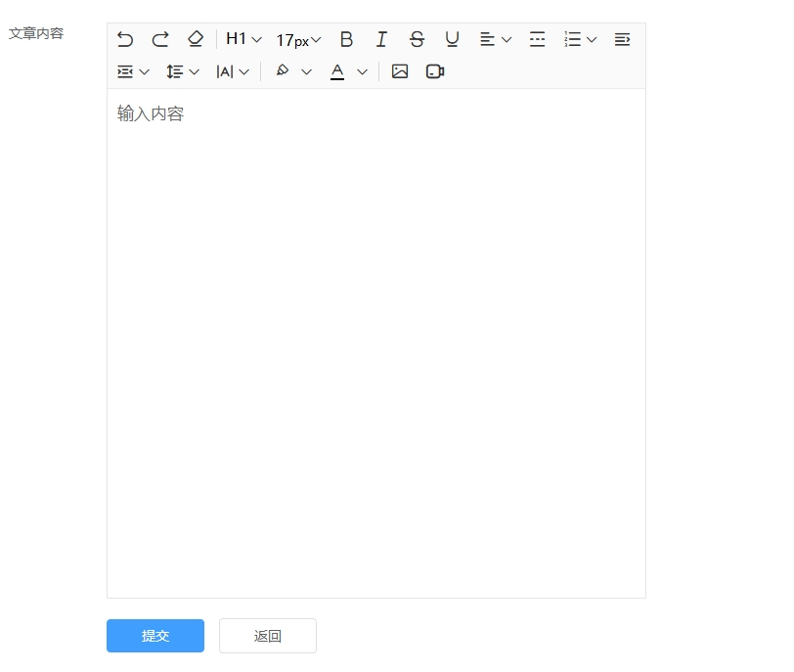Toggle underline formatting

(451, 39)
